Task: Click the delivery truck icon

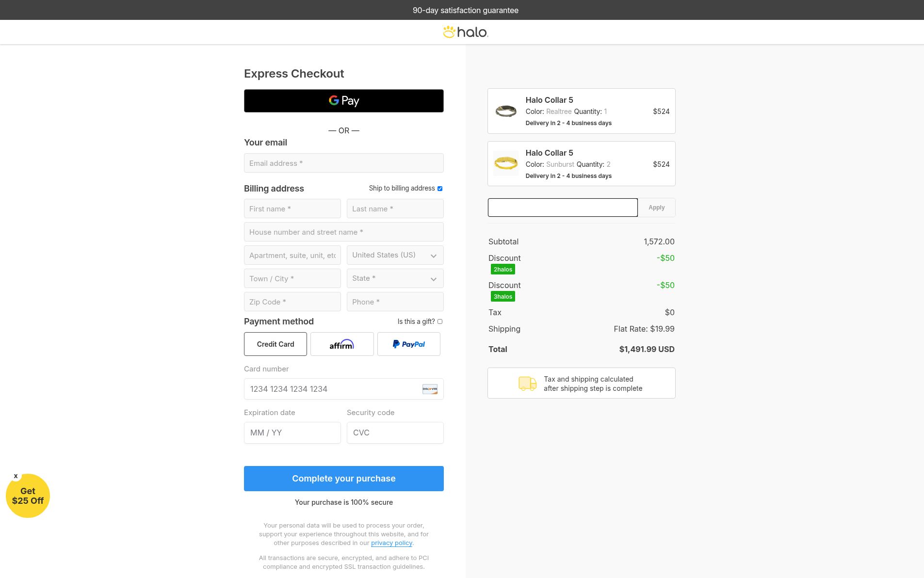Action: coord(527,384)
